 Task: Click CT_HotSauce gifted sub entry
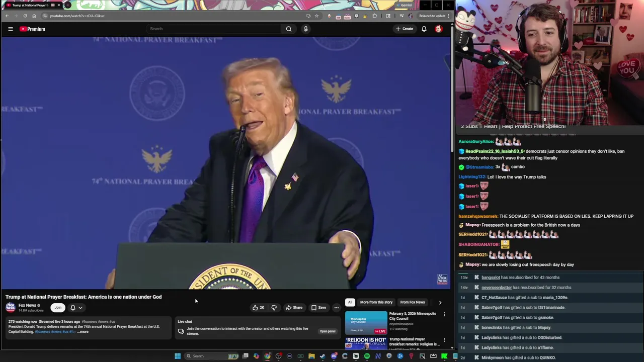pyautogui.click(x=524, y=298)
